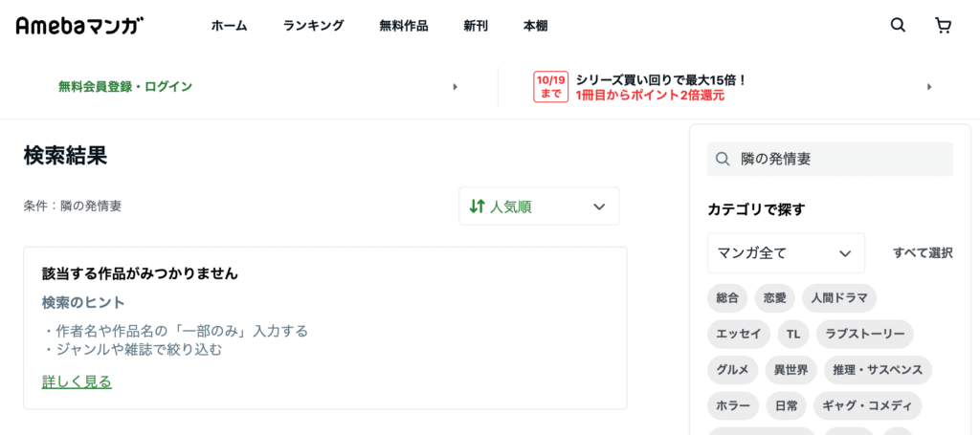Toggle the 恋愛 category chip
The width and height of the screenshot is (980, 435).
[774, 297]
